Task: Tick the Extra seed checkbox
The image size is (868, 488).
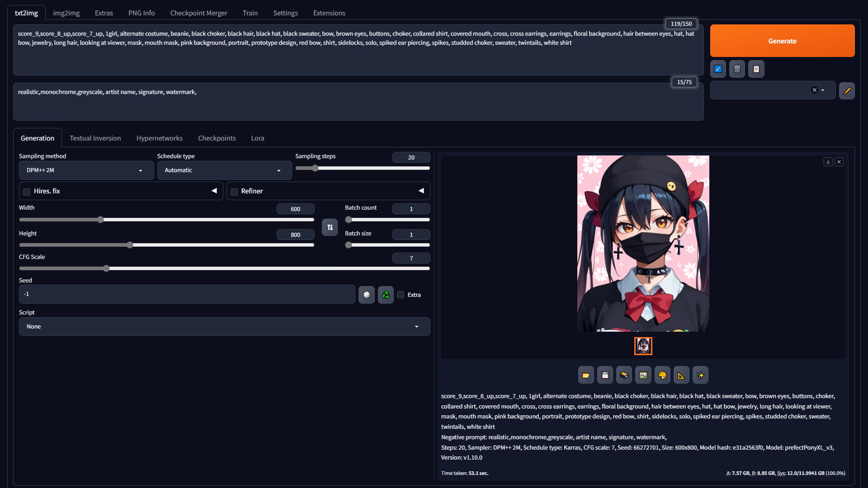Action: [x=401, y=295]
